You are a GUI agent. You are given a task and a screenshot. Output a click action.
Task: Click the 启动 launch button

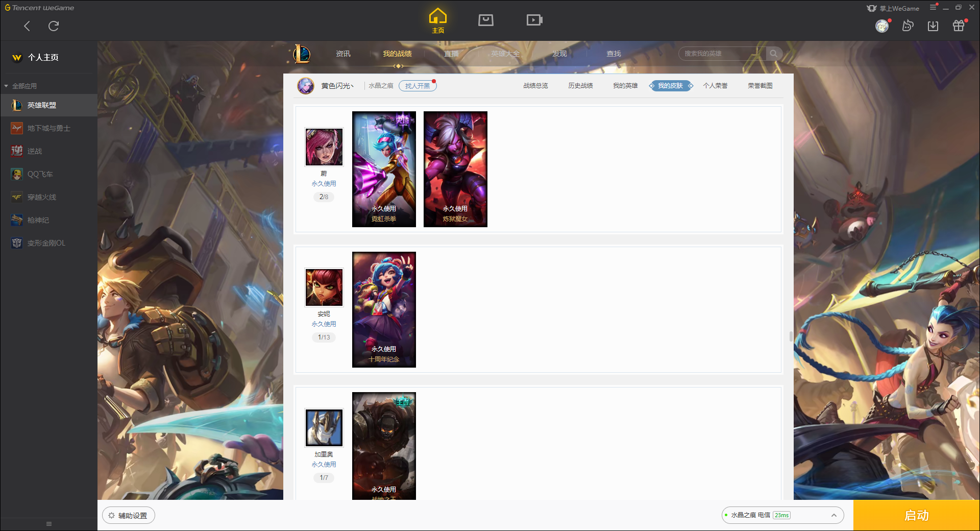(x=916, y=515)
